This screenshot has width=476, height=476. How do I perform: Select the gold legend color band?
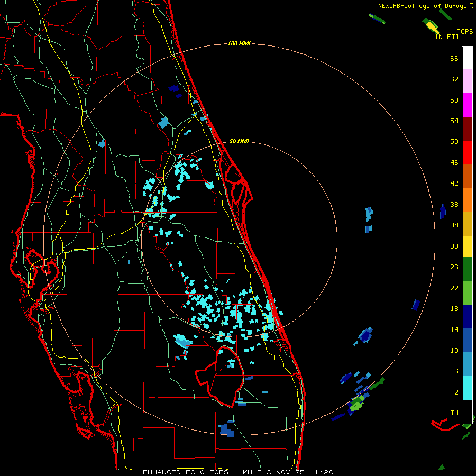[467, 224]
